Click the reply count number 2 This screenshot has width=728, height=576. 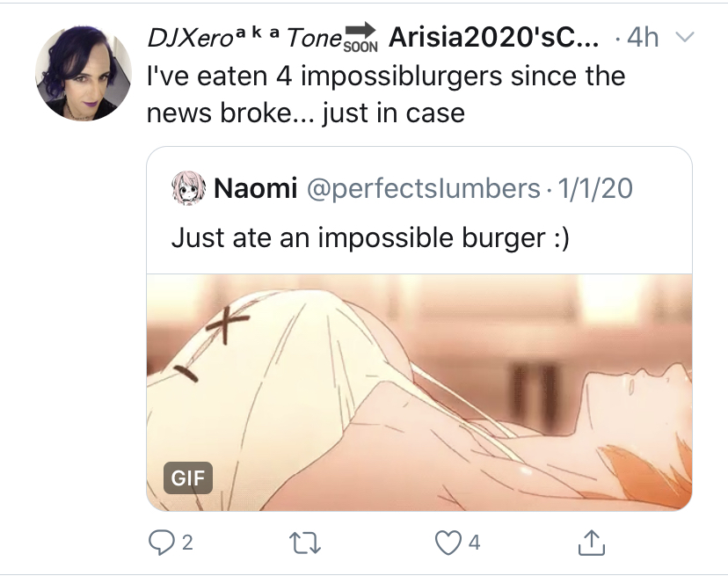(x=187, y=543)
